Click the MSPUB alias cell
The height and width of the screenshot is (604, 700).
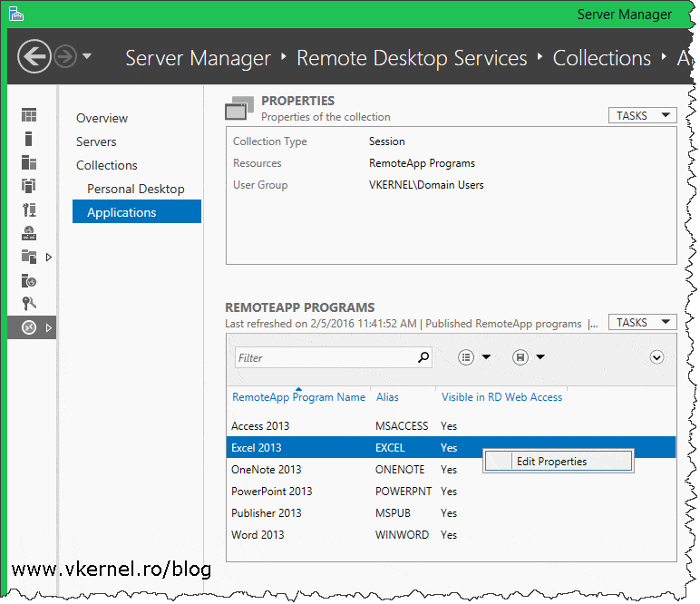[x=393, y=513]
